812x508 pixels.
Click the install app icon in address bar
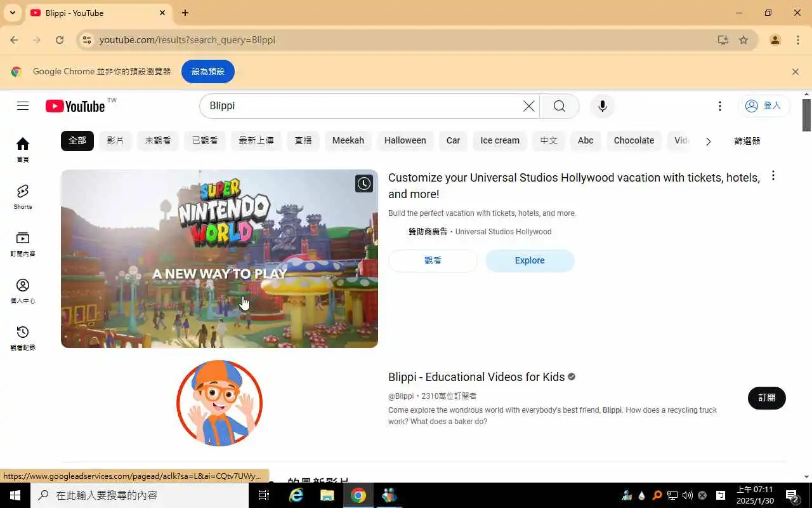[x=723, y=40]
